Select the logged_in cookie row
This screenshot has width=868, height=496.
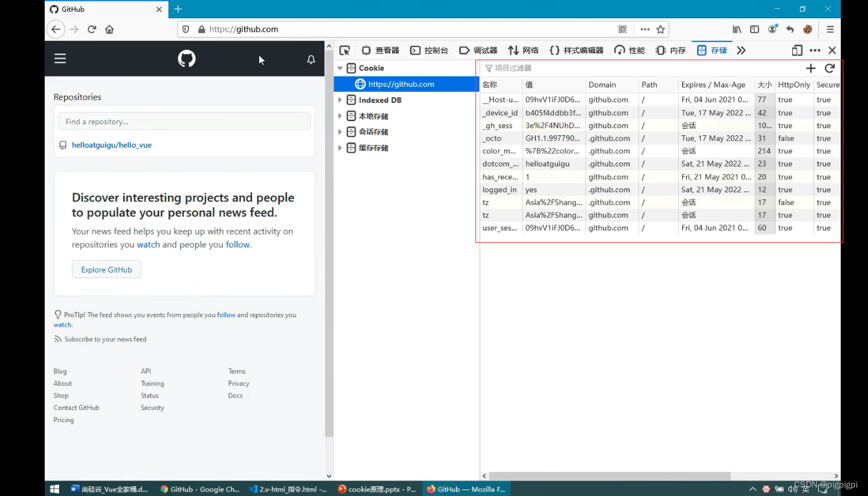(659, 190)
